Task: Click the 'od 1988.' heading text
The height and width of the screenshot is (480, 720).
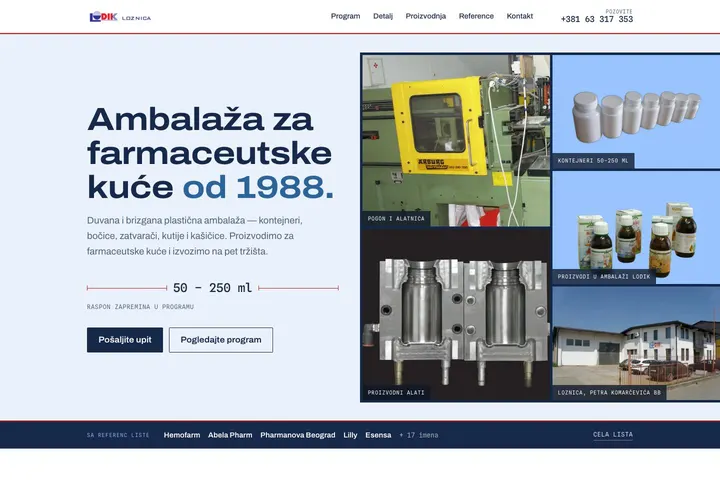Action: [258, 187]
